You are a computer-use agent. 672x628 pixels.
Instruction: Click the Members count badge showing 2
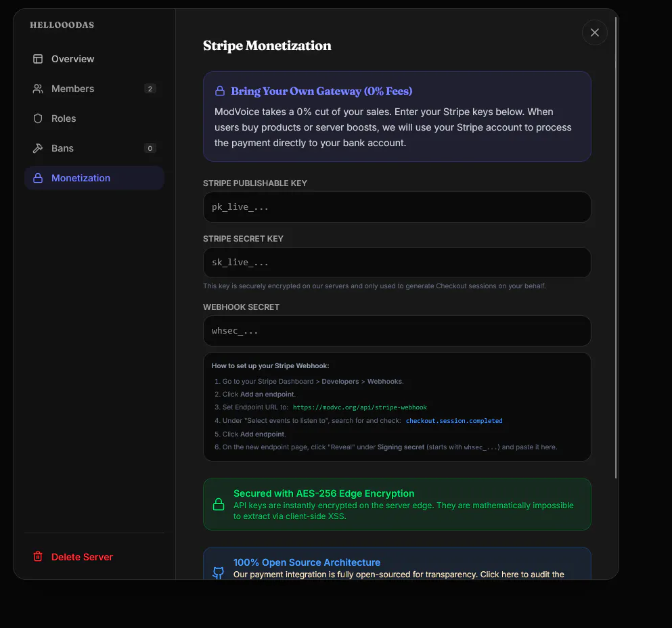click(150, 89)
